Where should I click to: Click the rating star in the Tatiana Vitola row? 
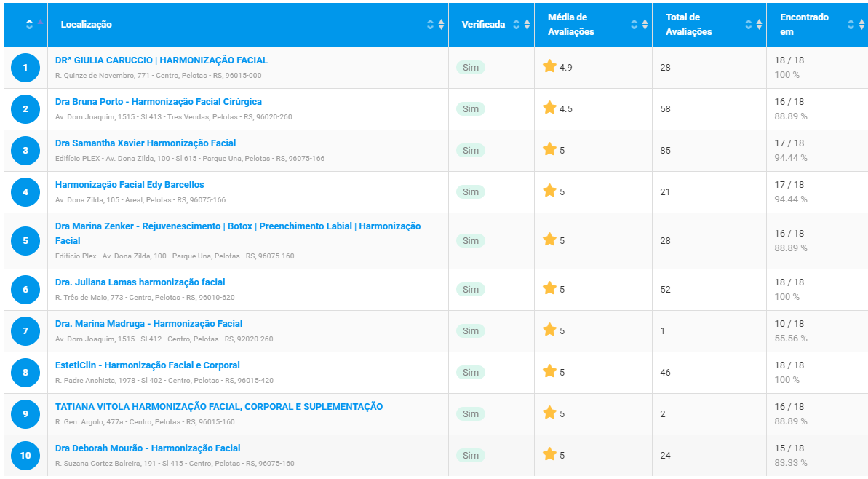(x=550, y=413)
